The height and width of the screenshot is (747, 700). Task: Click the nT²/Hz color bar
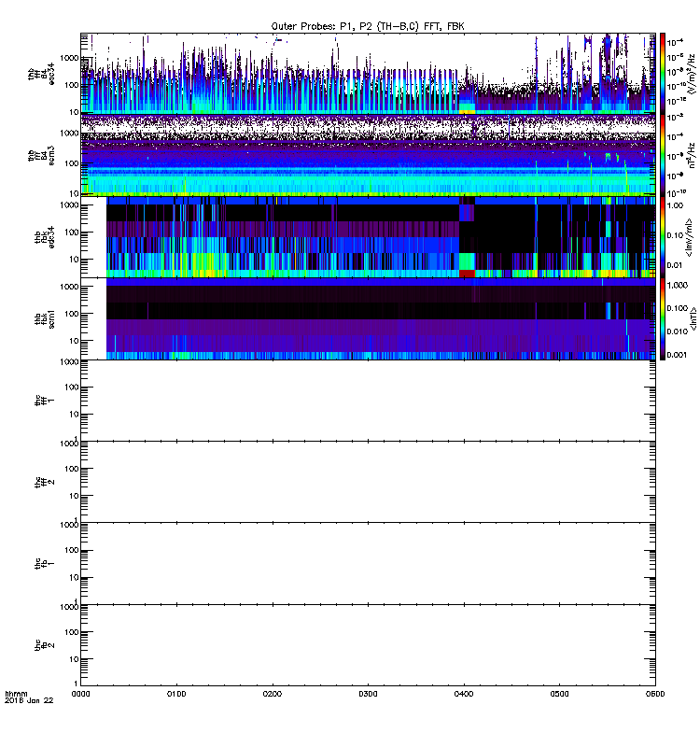663,155
